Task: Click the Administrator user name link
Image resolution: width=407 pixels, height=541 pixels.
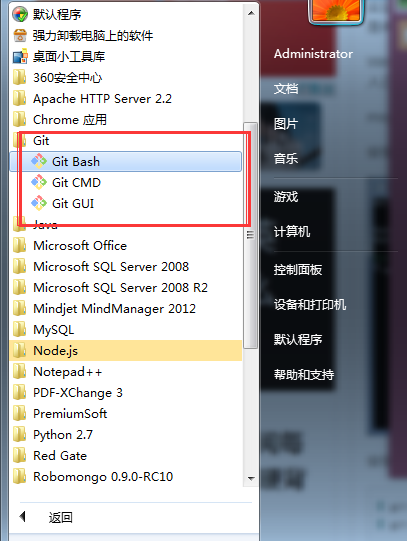Action: [x=313, y=54]
